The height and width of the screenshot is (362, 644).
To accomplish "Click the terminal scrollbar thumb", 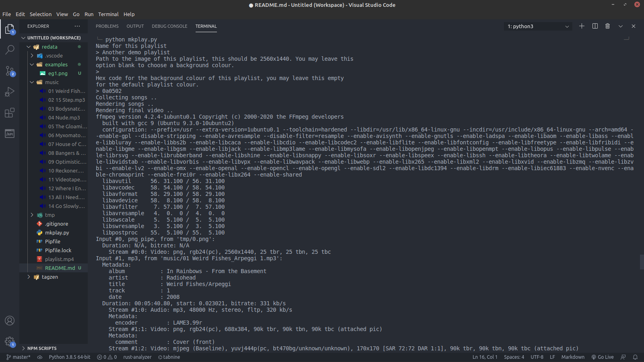I will pyautogui.click(x=642, y=262).
